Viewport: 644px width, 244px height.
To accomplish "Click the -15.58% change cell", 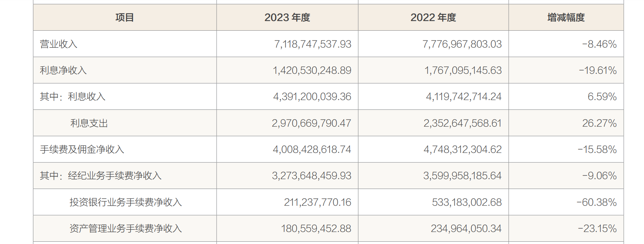I will coord(597,150).
